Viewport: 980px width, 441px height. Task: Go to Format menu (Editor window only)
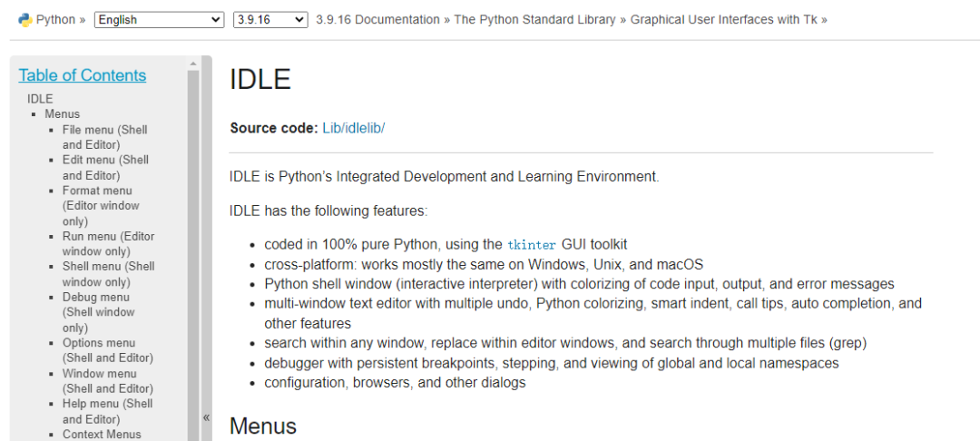[101, 205]
